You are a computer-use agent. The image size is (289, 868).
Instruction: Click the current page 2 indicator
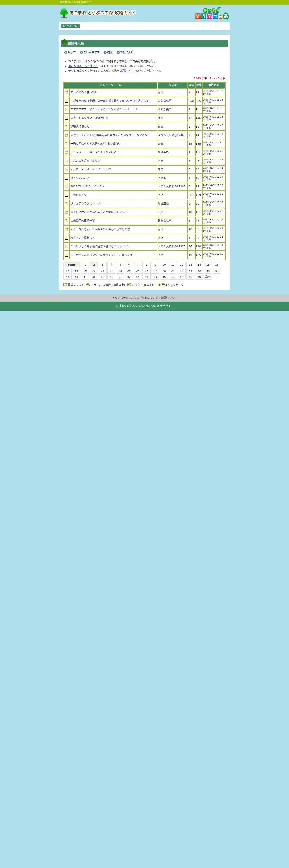tap(94, 265)
